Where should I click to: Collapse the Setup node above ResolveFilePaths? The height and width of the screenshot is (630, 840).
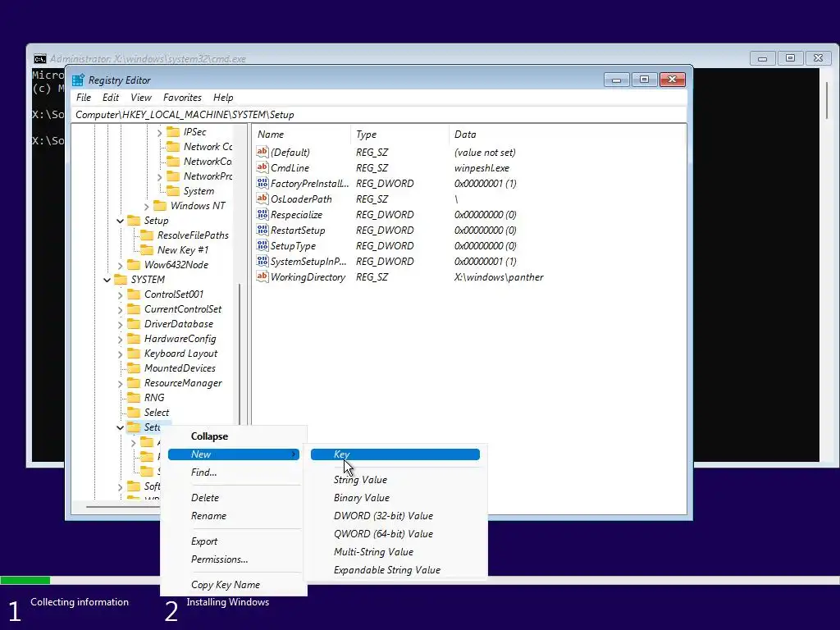(120, 221)
